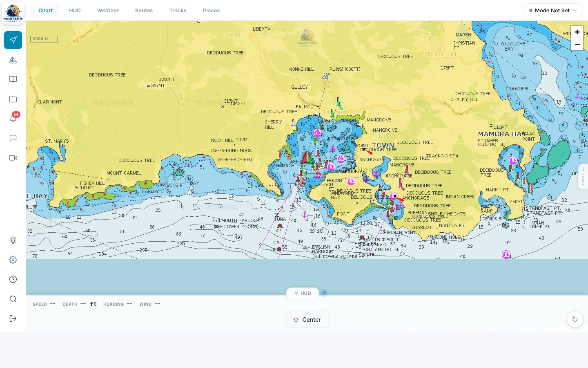Image resolution: width=588 pixels, height=368 pixels.
Task: Zoom in the chart with plus
Action: point(577,32)
